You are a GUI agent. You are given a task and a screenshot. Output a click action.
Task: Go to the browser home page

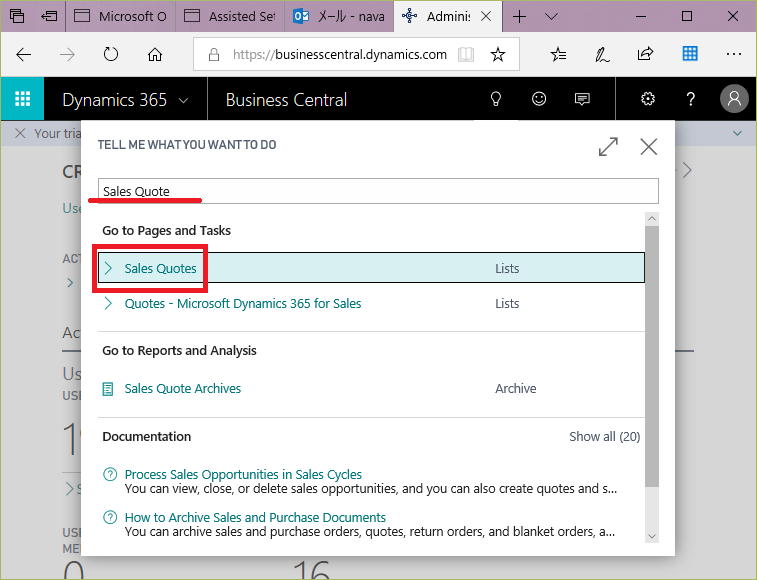(x=155, y=55)
